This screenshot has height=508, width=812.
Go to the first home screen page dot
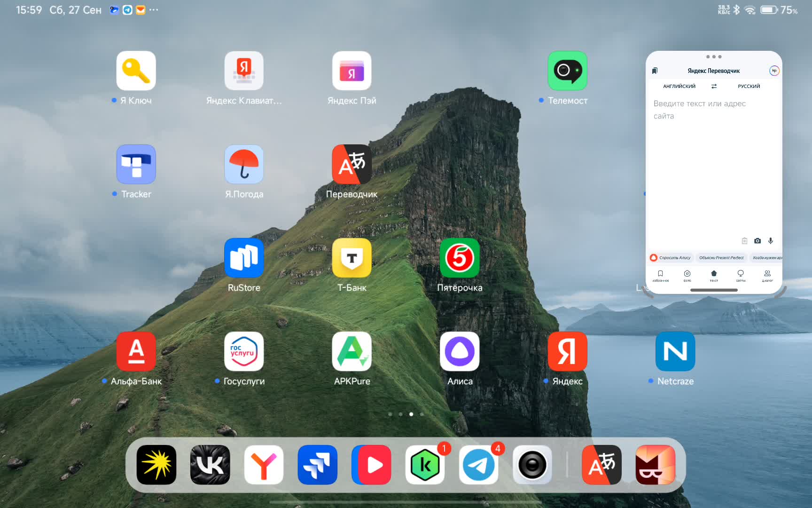tap(390, 414)
